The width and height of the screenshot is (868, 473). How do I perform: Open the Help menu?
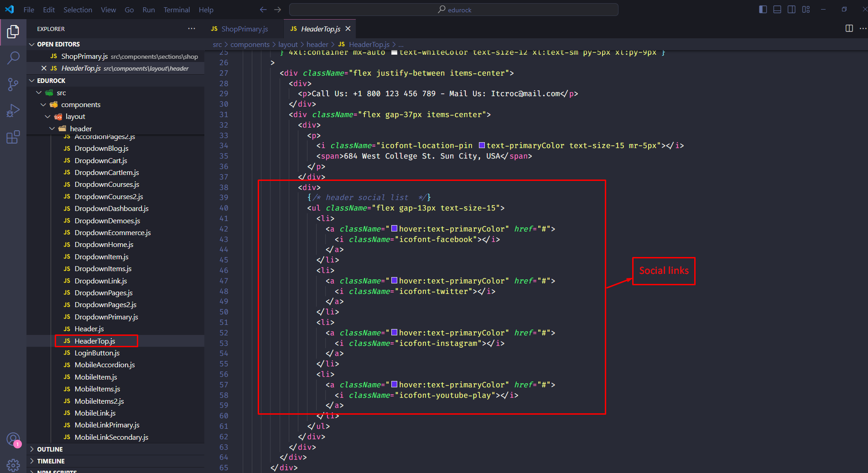point(206,10)
